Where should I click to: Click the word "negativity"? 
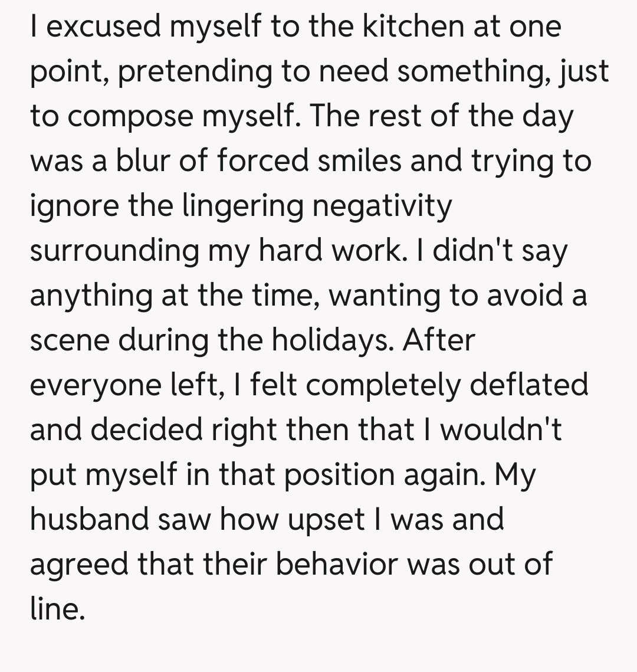tap(382, 206)
